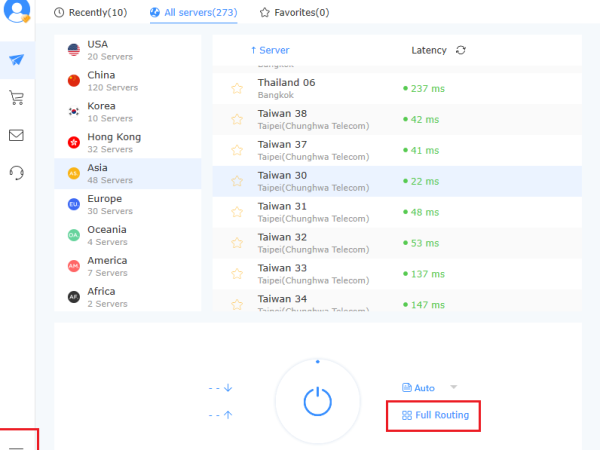Switch to the Recently(10) tab

91,13
